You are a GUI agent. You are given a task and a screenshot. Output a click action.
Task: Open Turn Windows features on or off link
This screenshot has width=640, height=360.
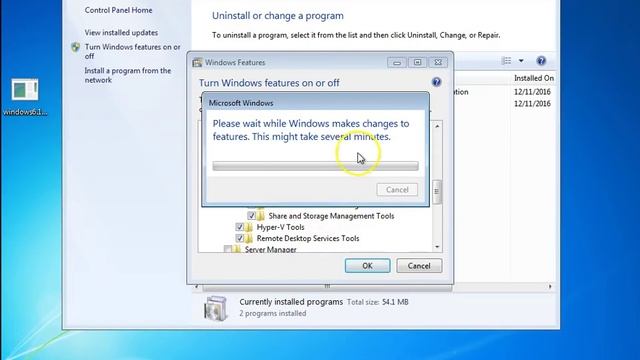pos(132,51)
